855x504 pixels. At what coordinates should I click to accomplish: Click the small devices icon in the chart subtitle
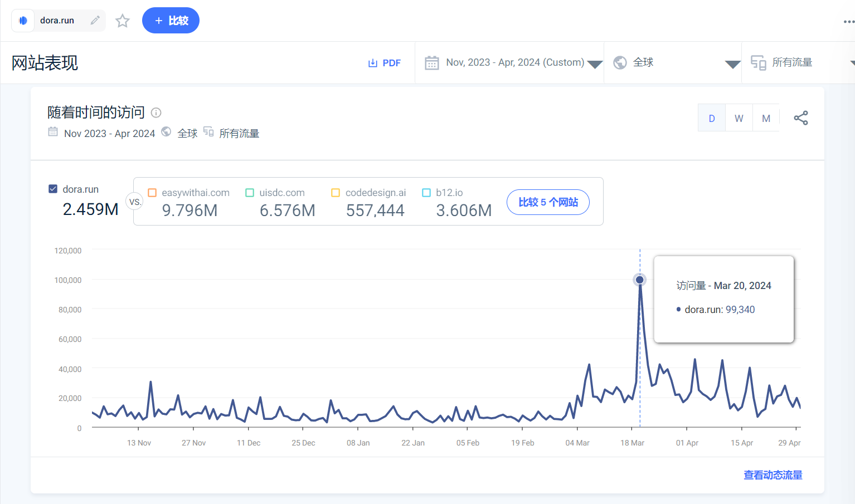208,132
